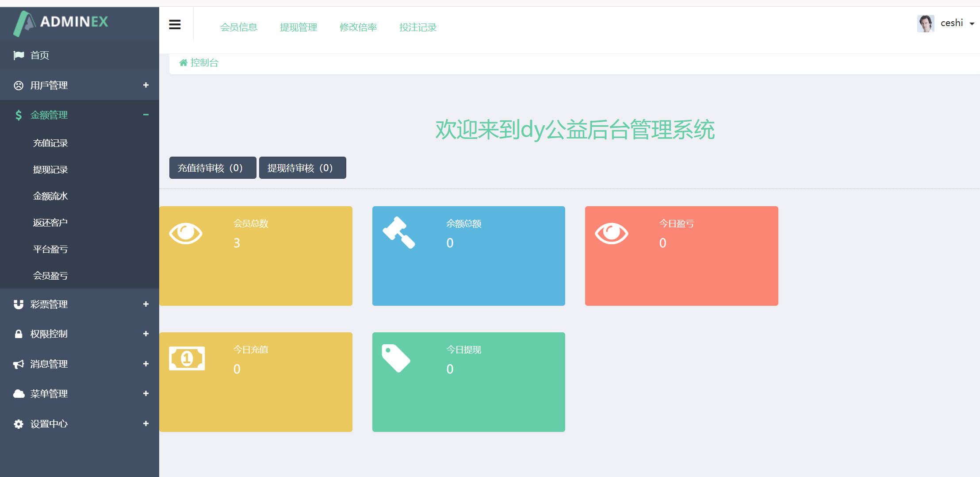
Task: Click the hamburger menu toggle icon
Action: (175, 25)
